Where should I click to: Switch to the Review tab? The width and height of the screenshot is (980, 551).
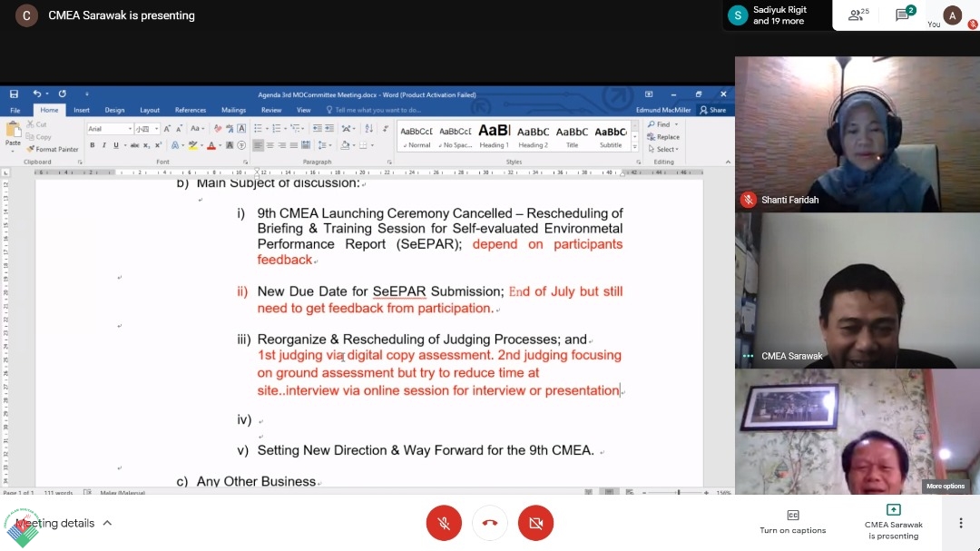click(271, 110)
